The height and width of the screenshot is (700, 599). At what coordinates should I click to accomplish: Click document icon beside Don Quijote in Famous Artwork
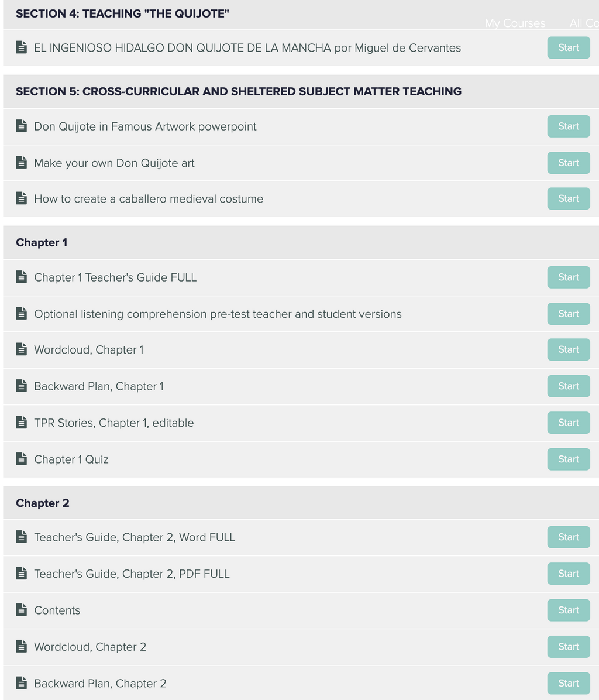point(22,126)
